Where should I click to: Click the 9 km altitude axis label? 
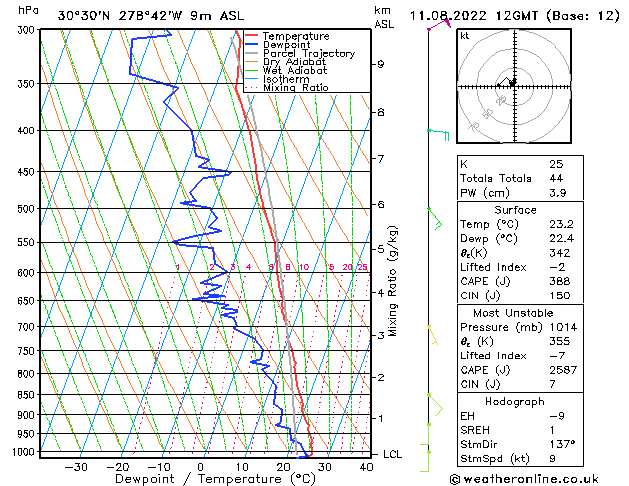[380, 64]
